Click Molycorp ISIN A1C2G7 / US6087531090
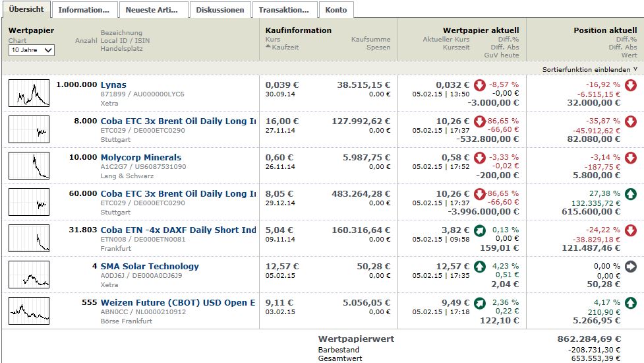Image resolution: width=644 pixels, height=363 pixels. tap(143, 167)
